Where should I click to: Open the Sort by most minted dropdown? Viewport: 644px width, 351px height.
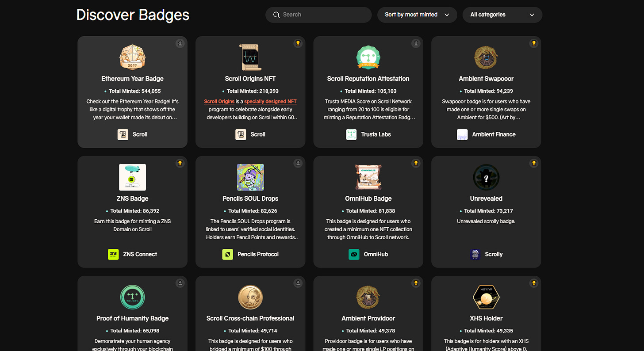[417, 15]
